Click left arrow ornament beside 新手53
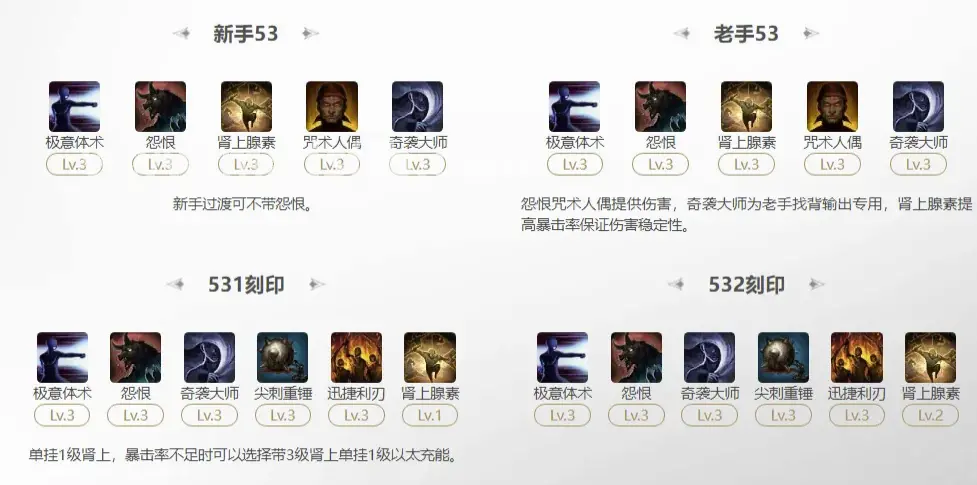Image resolution: width=977 pixels, height=485 pixels. [182, 34]
